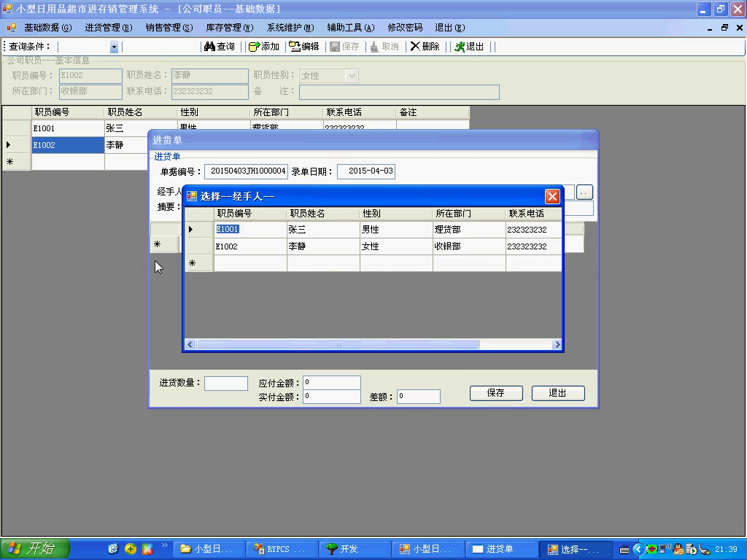Click the 进货数量 input field
Screen dimensions: 747x560
pos(226,384)
